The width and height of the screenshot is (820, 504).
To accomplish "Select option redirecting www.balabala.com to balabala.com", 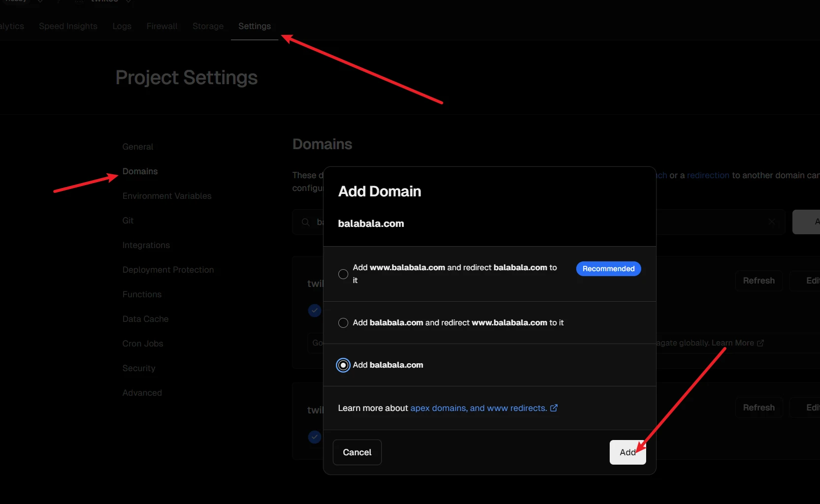I will coord(343,323).
